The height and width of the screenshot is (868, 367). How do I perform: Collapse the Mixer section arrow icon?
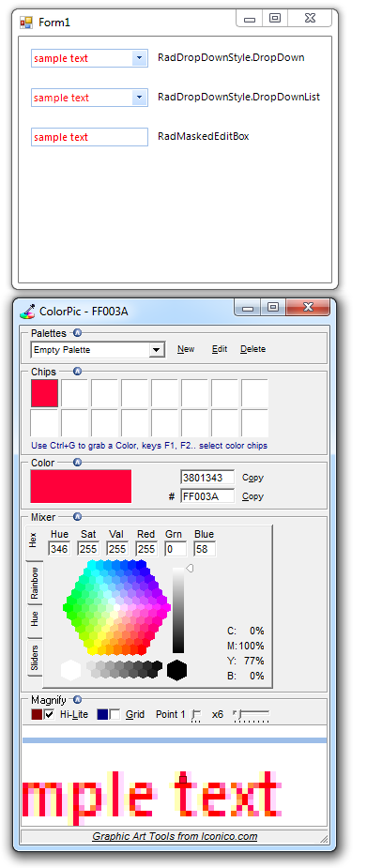pyautogui.click(x=77, y=516)
